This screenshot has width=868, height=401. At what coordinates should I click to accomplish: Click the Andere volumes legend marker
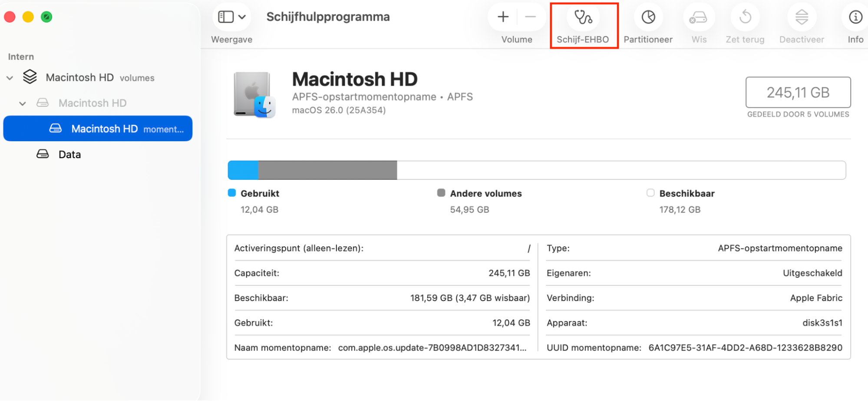(x=442, y=193)
